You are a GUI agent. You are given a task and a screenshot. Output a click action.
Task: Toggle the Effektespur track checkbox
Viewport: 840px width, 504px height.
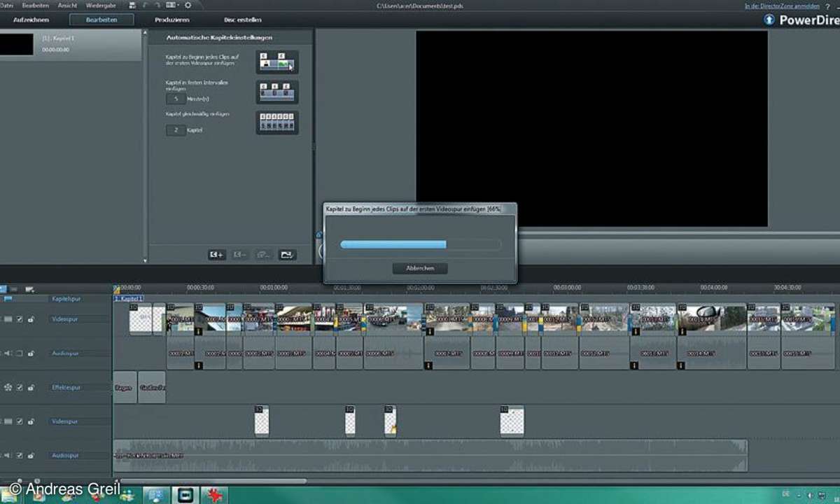click(x=20, y=387)
